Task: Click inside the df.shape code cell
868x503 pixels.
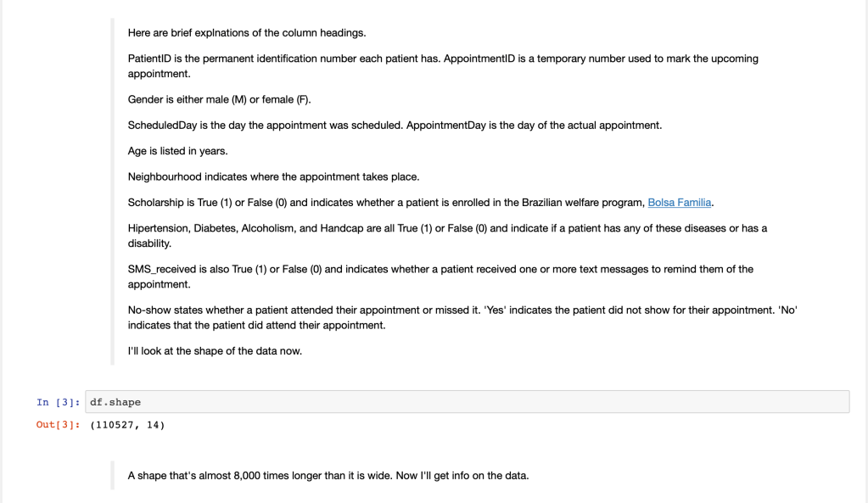Action: coord(467,402)
